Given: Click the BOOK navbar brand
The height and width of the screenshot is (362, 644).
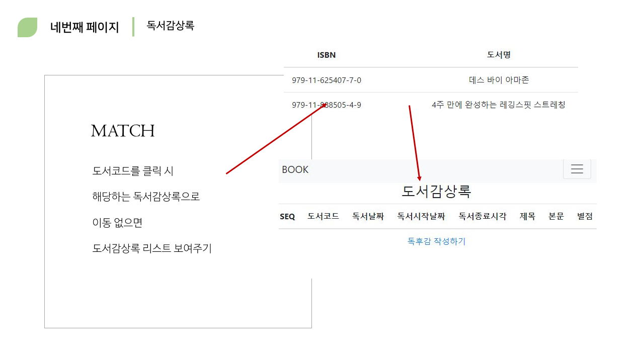Looking at the screenshot, I should (295, 170).
